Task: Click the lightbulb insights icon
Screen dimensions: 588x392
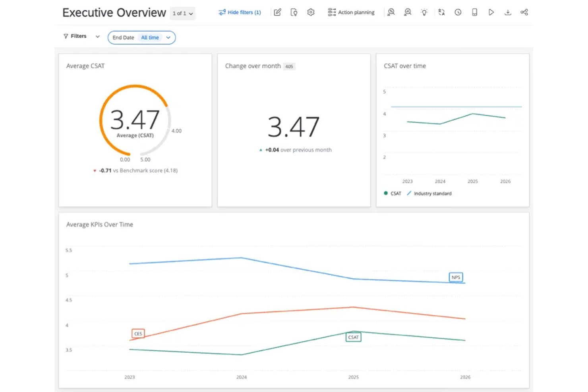Action: pos(424,12)
